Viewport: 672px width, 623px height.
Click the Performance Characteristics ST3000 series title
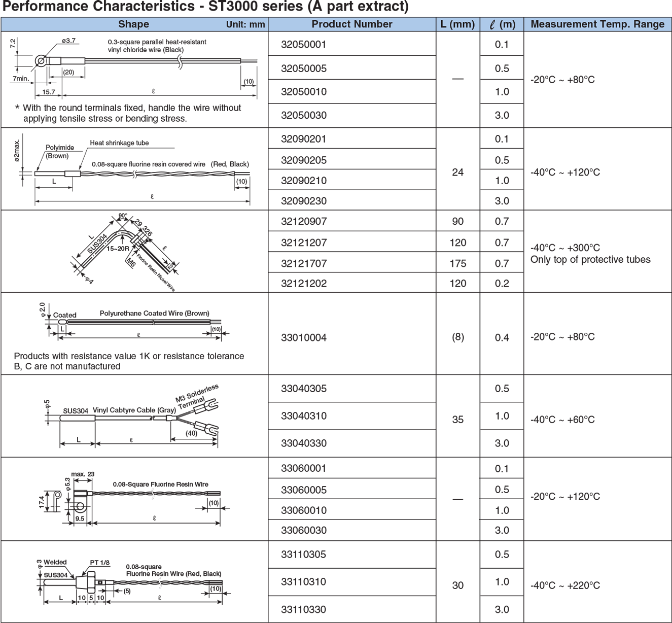pyautogui.click(x=205, y=7)
